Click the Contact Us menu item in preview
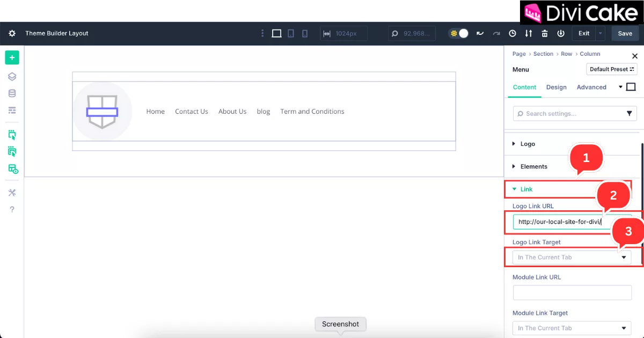 [192, 112]
